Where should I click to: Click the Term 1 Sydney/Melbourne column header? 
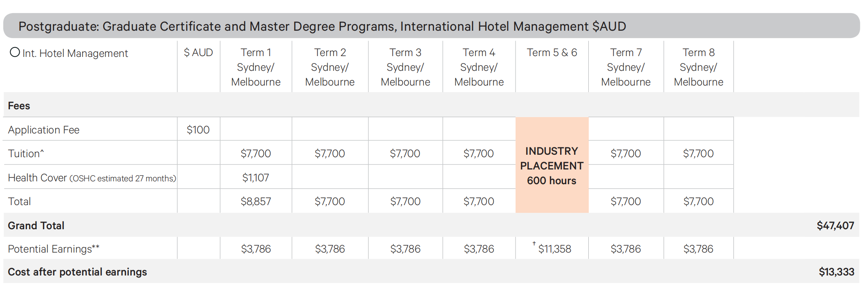pos(256,67)
